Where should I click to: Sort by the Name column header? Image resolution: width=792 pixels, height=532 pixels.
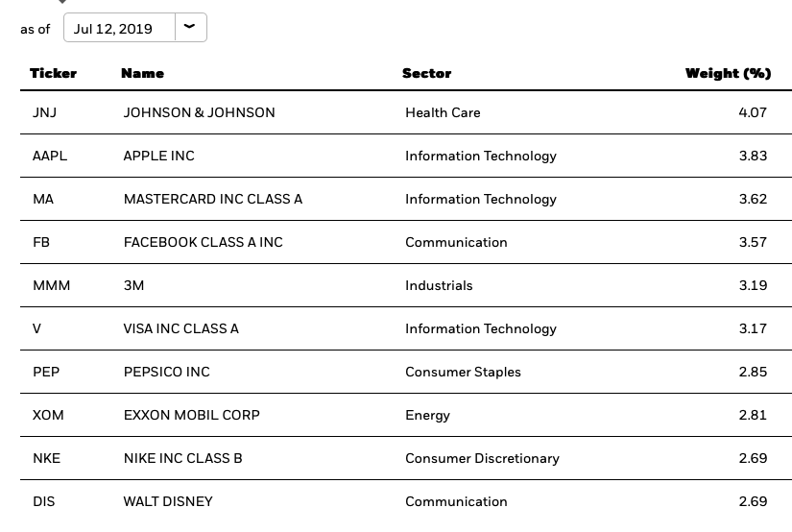point(142,73)
